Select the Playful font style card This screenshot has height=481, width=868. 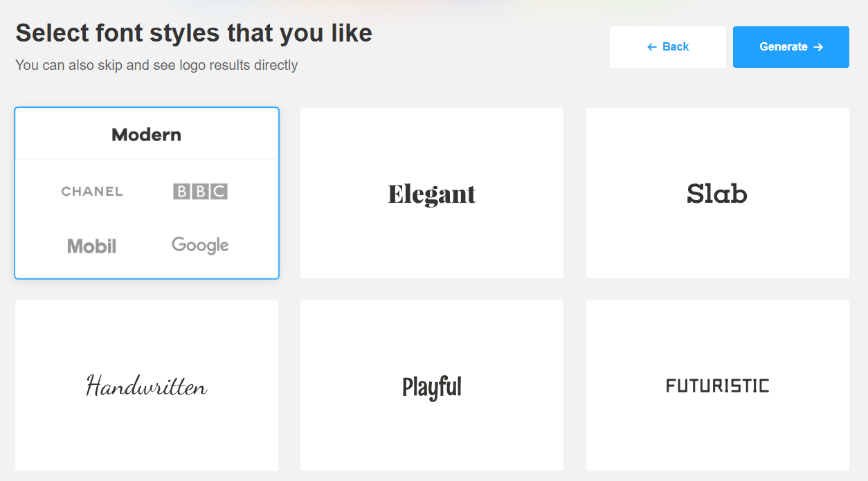click(432, 385)
